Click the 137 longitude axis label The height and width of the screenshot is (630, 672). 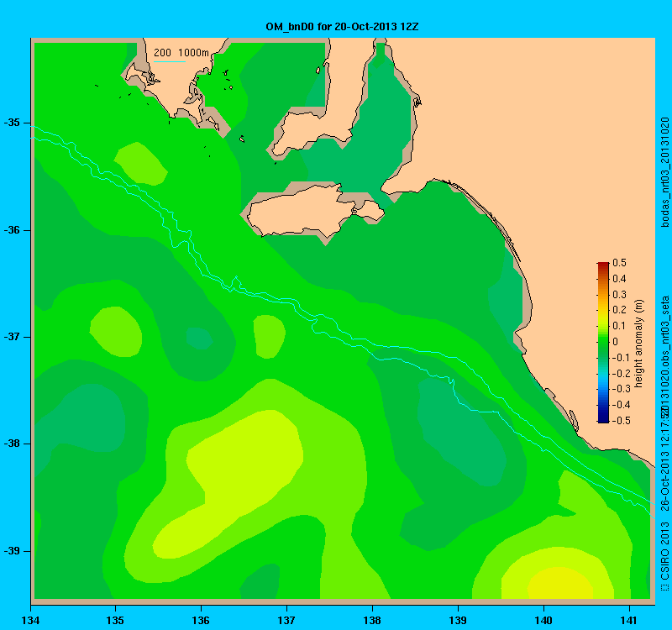click(286, 620)
